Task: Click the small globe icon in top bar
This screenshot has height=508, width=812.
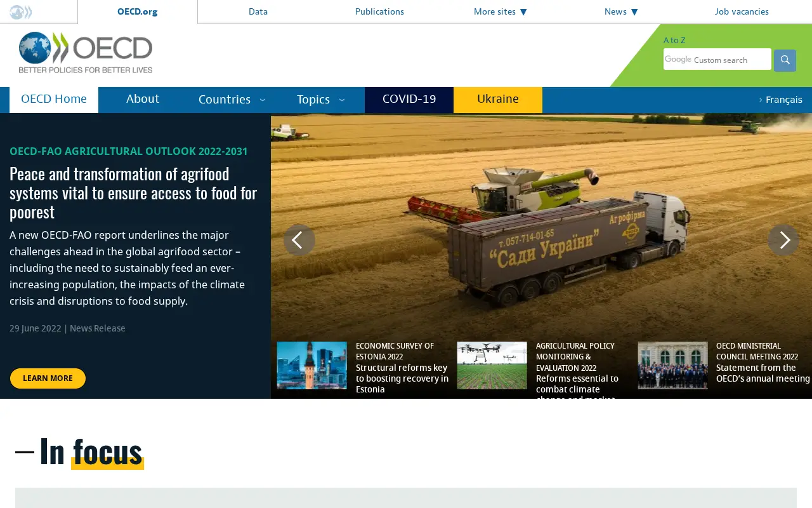Action: 21,12
